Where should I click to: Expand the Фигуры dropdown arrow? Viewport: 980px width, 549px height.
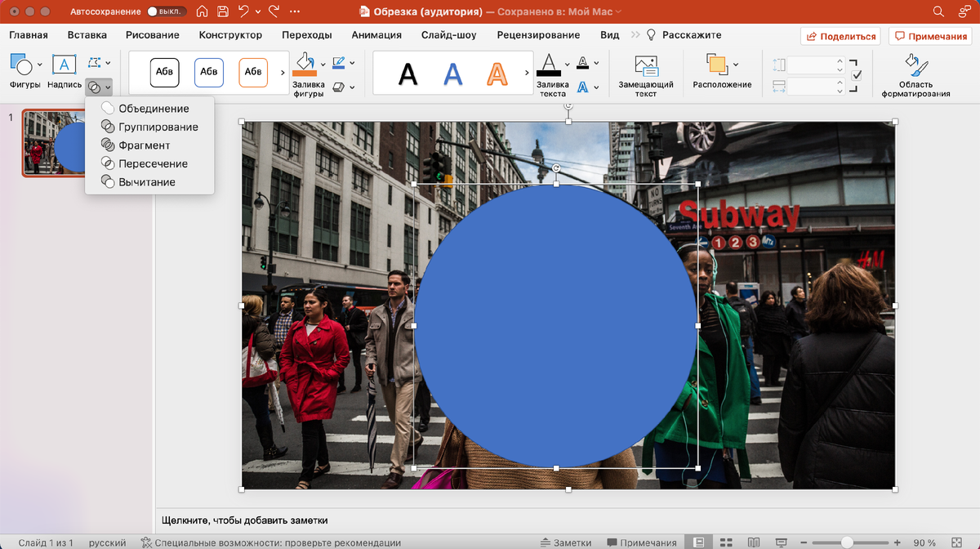[x=40, y=65]
